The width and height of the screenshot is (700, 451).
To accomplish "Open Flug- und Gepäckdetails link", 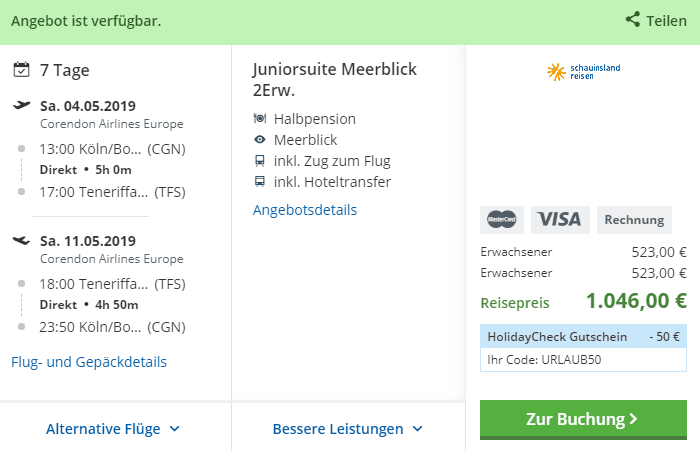I will 89,362.
